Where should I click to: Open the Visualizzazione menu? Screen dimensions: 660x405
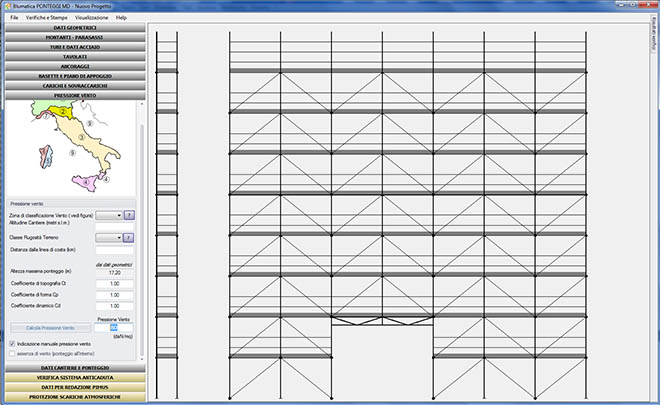91,18
